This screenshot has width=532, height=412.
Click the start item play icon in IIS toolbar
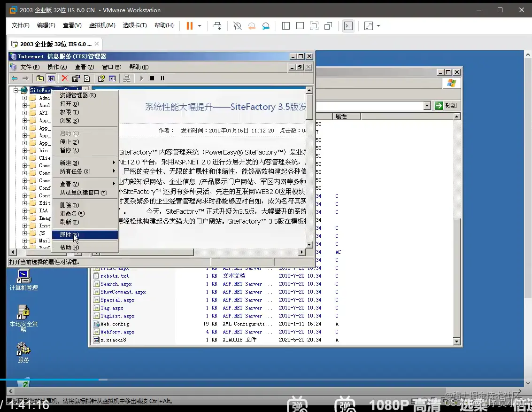tap(141, 78)
